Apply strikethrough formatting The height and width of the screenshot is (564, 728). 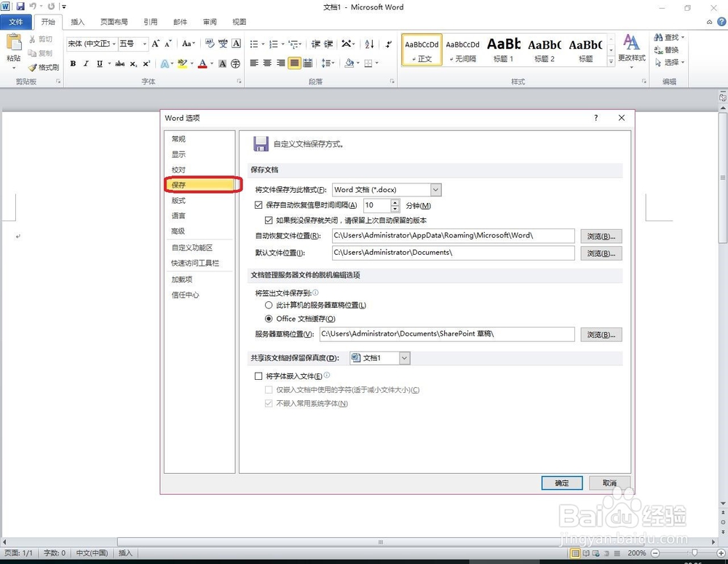pyautogui.click(x=120, y=63)
